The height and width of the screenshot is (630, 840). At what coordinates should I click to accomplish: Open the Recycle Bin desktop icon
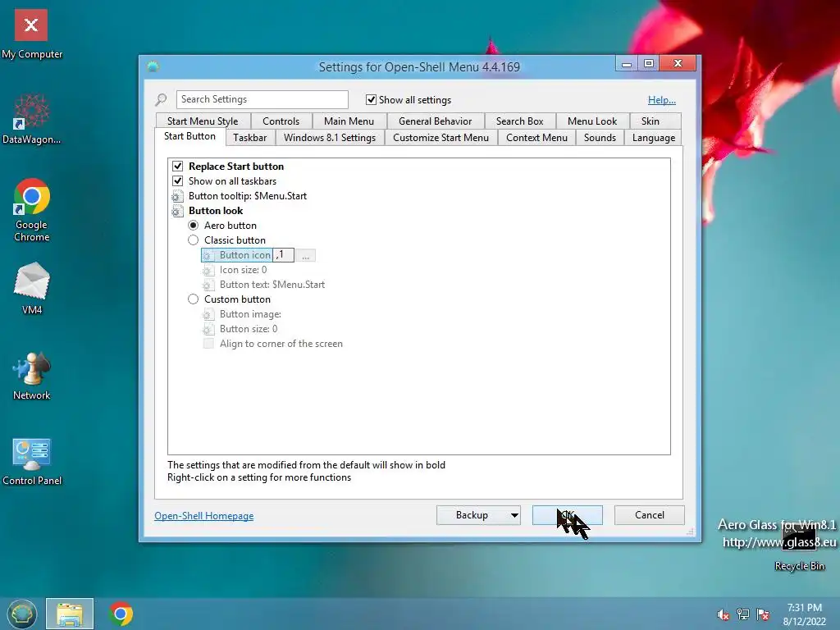pyautogui.click(x=799, y=547)
